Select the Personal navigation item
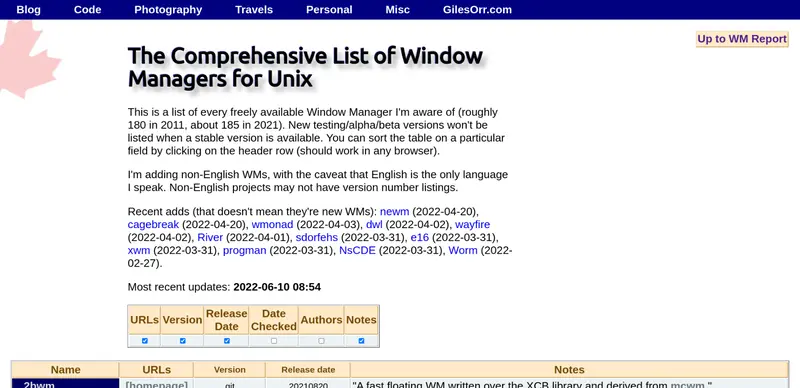The image size is (800, 388). (329, 10)
